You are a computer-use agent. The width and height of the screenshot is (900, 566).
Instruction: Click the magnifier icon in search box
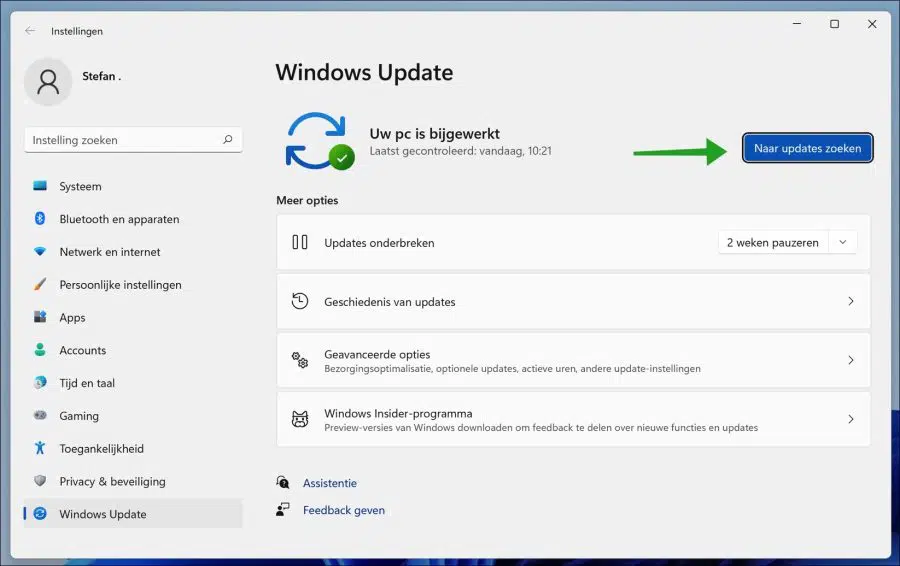[x=228, y=139]
